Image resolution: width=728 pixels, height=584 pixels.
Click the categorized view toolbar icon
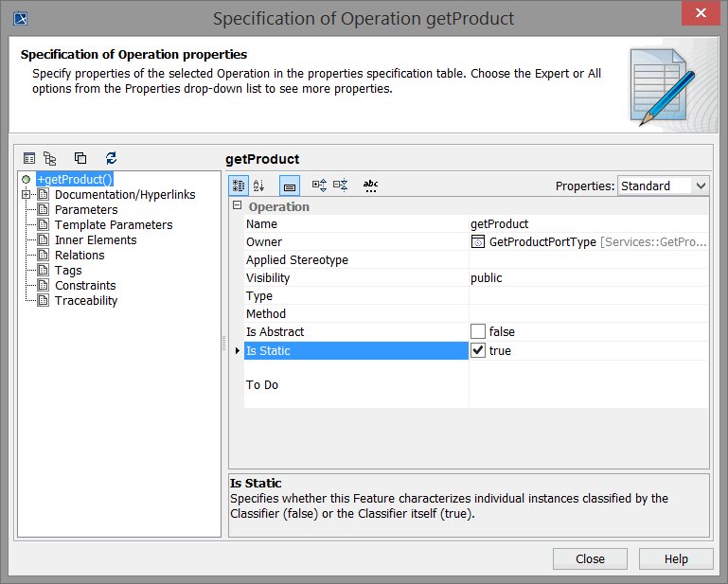(240, 186)
